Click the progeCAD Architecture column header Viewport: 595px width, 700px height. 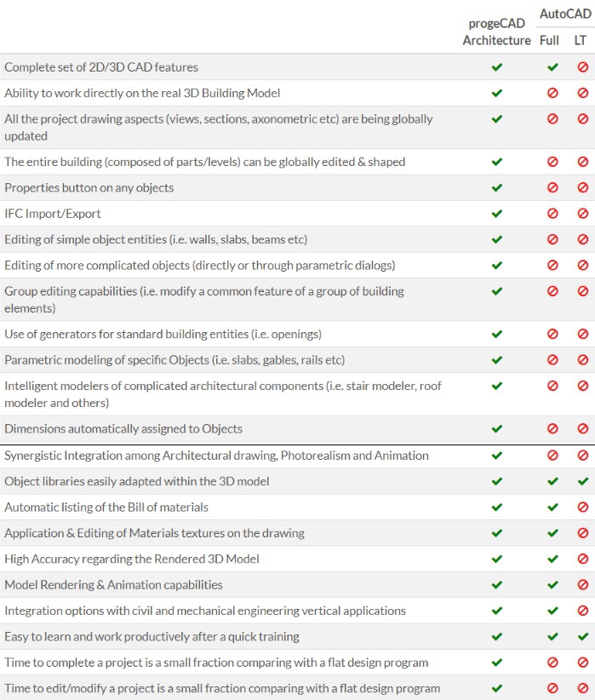pyautogui.click(x=496, y=32)
